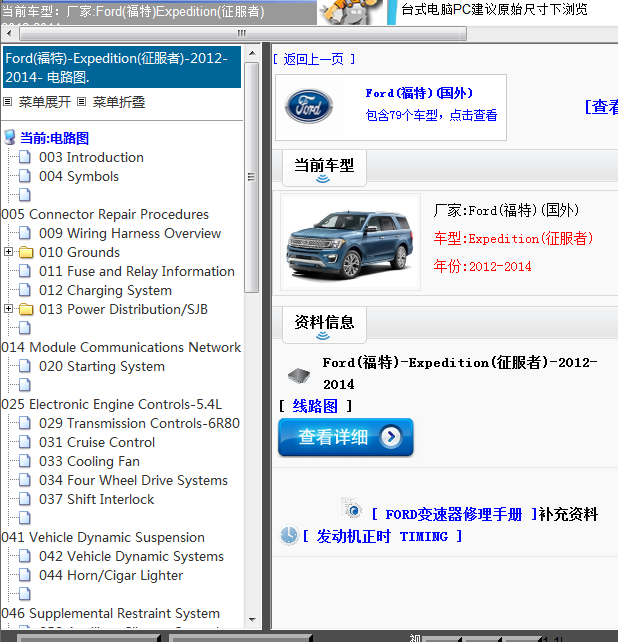Click the horizontal scrollbar left arrow
Viewport: 618px width, 642px height.
[9, 34]
